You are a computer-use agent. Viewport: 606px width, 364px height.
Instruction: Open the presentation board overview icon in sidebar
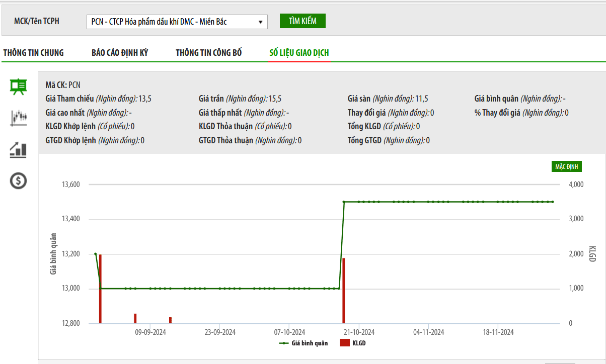click(x=19, y=86)
